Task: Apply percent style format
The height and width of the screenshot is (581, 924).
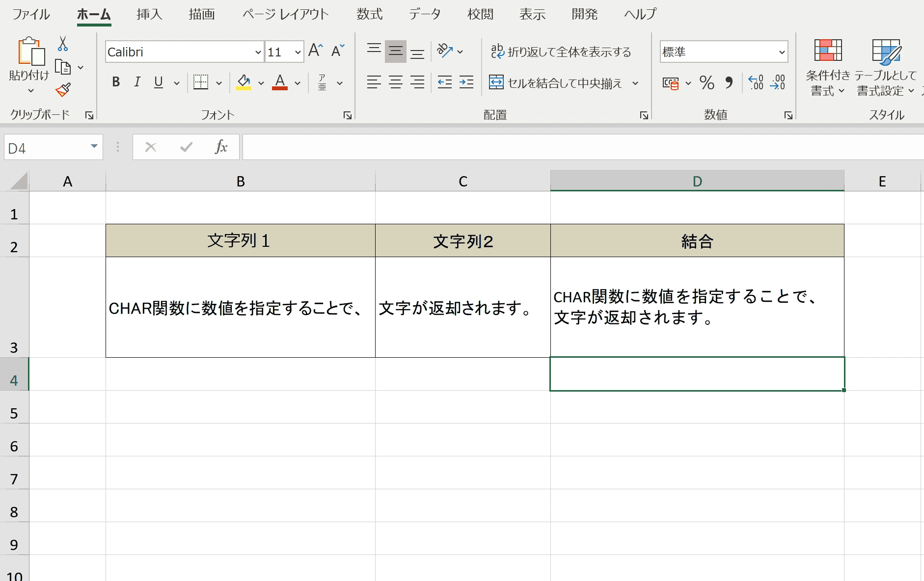Action: coord(707,82)
